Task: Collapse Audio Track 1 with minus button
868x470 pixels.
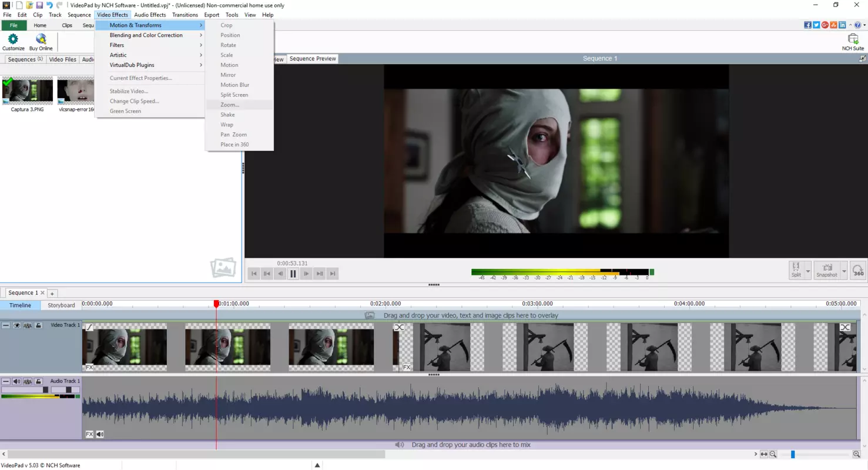Action: click(6, 382)
